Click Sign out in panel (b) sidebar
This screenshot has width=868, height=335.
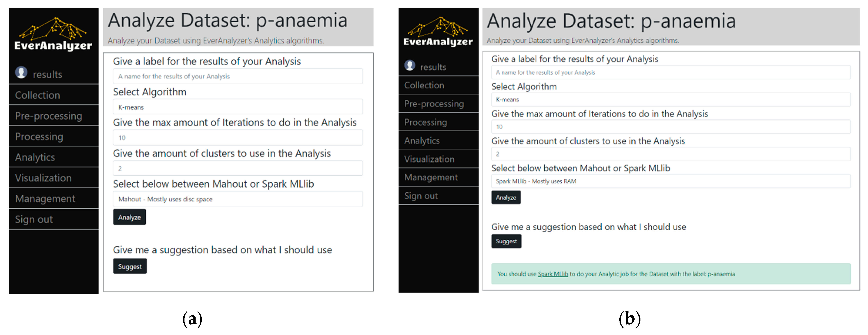coord(421,196)
